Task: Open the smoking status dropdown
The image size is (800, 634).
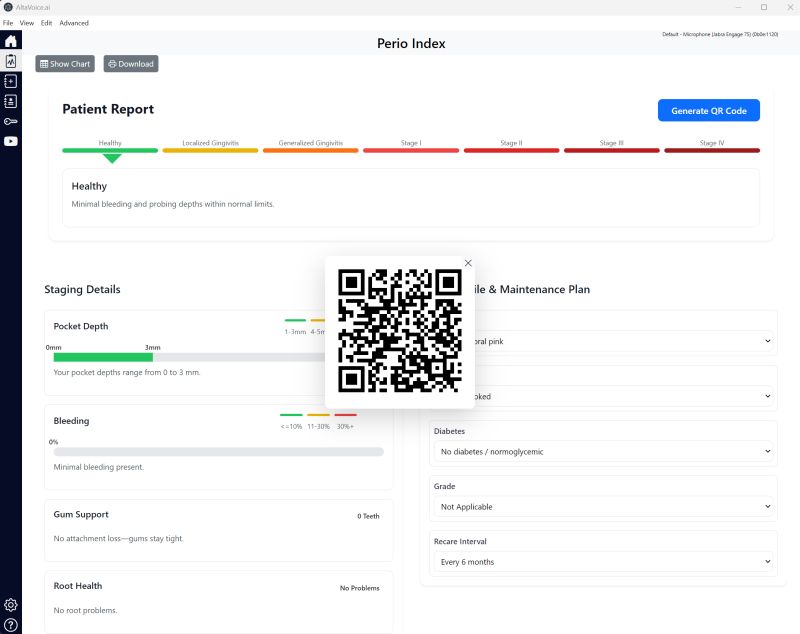Action: click(622, 396)
